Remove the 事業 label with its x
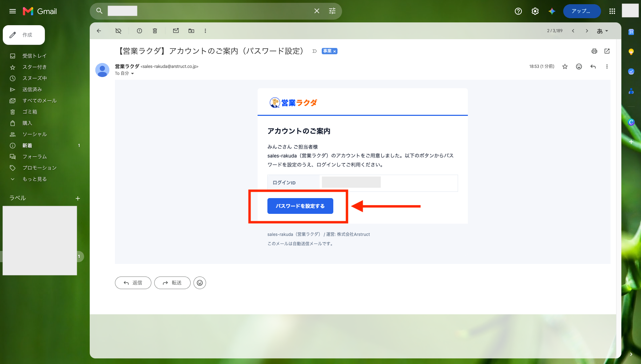The image size is (641, 364). click(x=335, y=51)
